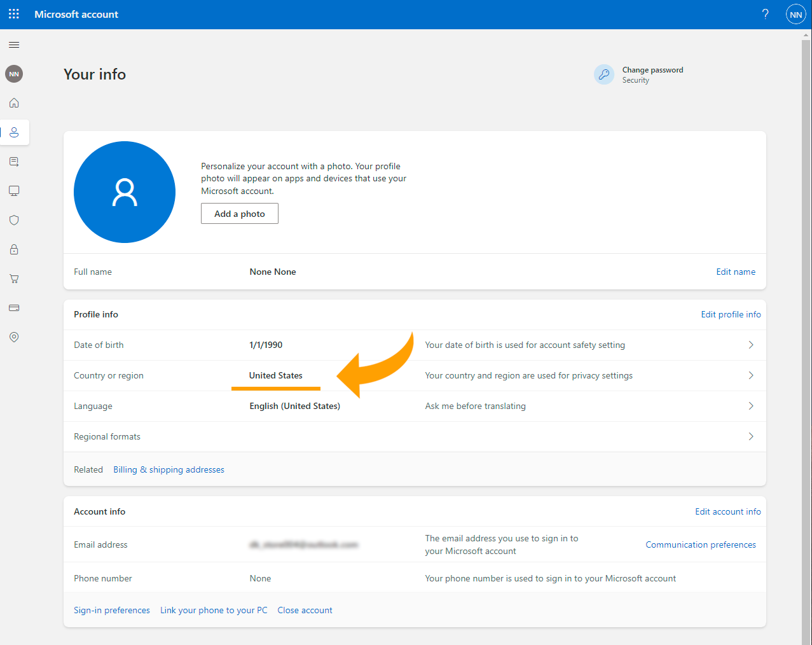
Task: Click the NN avatar in the sidebar
Action: (x=14, y=74)
